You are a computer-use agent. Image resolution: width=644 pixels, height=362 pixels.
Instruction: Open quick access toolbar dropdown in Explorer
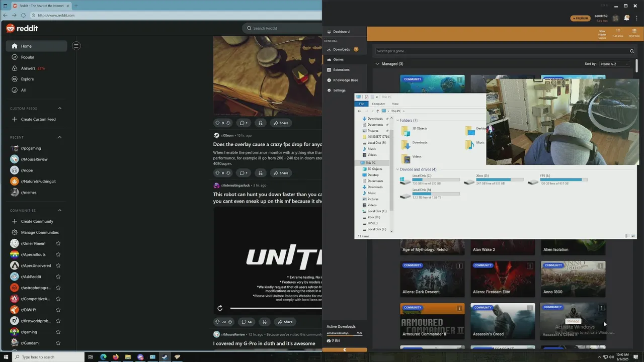377,97
